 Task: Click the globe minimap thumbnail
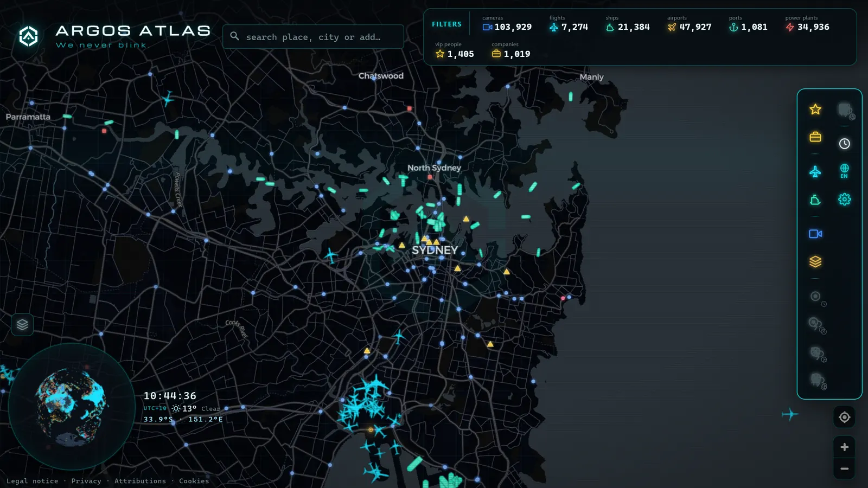(x=71, y=406)
